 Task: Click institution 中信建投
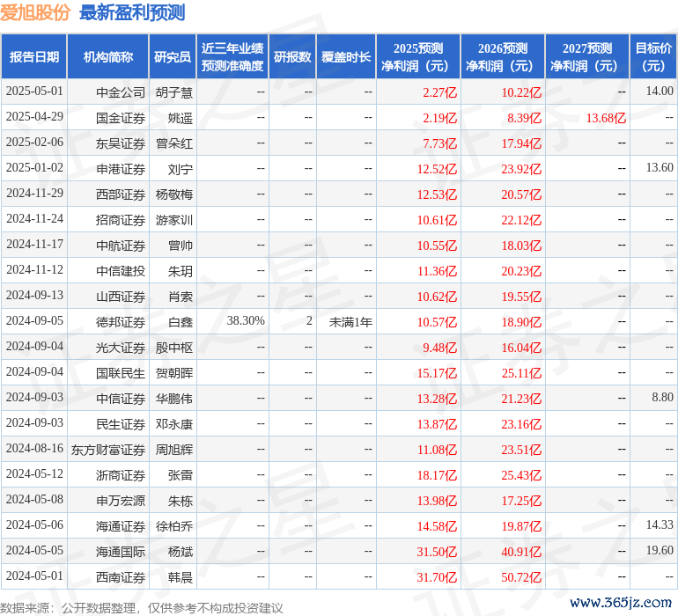[121, 271]
